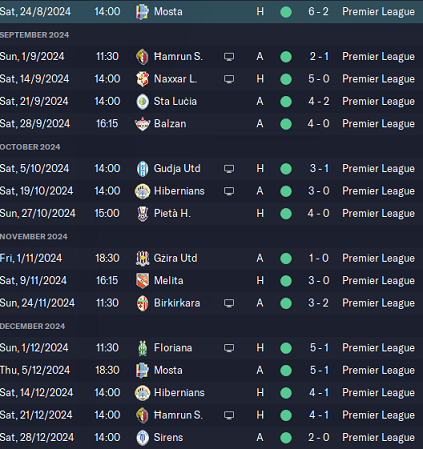The image size is (423, 449).
Task: Click the Mosta name on Thu, 5/12/2024
Action: point(168,370)
